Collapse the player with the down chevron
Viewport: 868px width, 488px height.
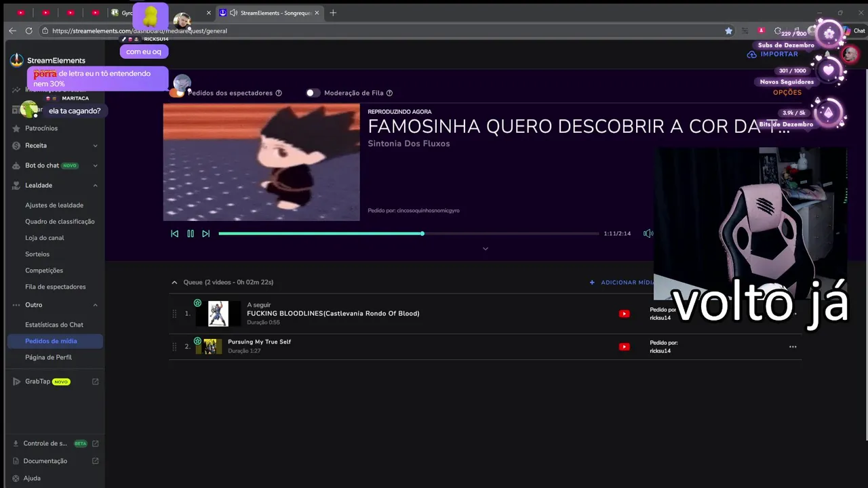pos(485,249)
